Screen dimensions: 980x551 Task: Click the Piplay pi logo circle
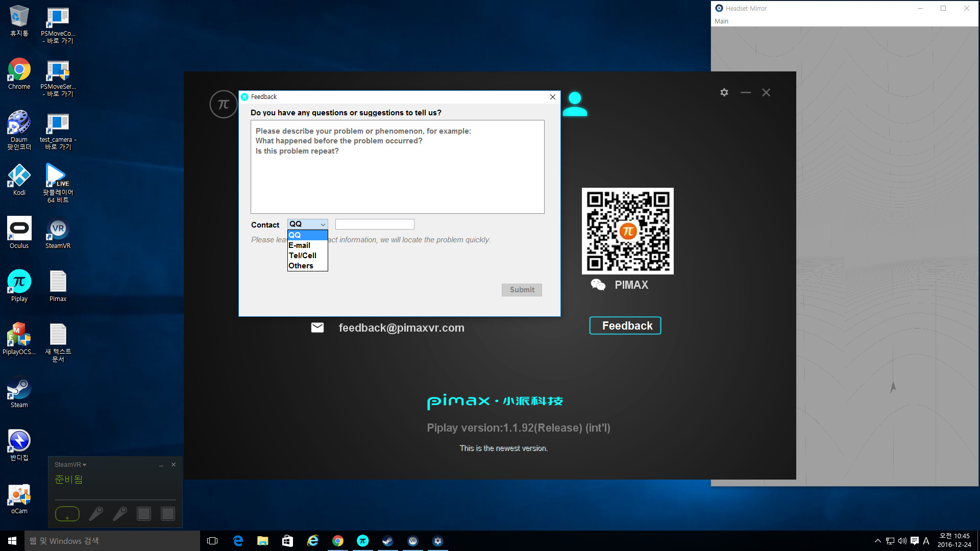point(223,104)
